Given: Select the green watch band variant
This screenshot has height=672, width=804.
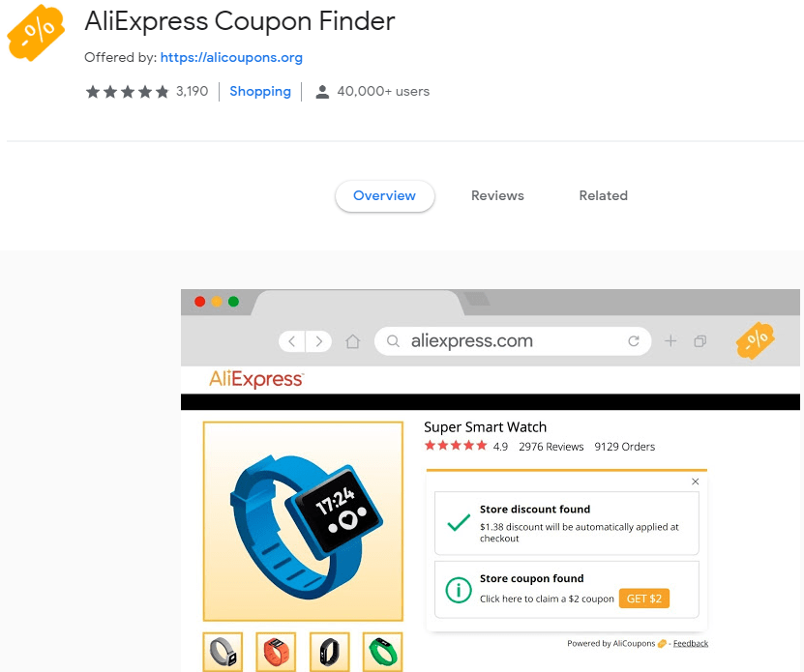Looking at the screenshot, I should [x=381, y=652].
